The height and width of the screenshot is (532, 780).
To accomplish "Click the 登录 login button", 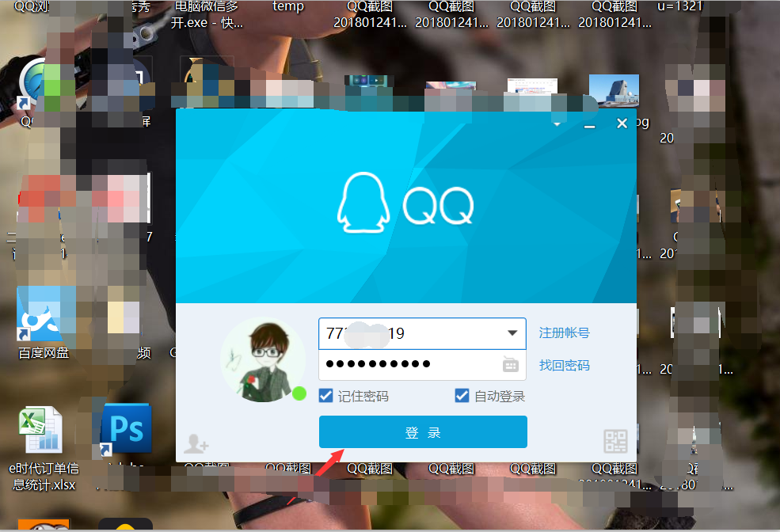I will tap(423, 432).
